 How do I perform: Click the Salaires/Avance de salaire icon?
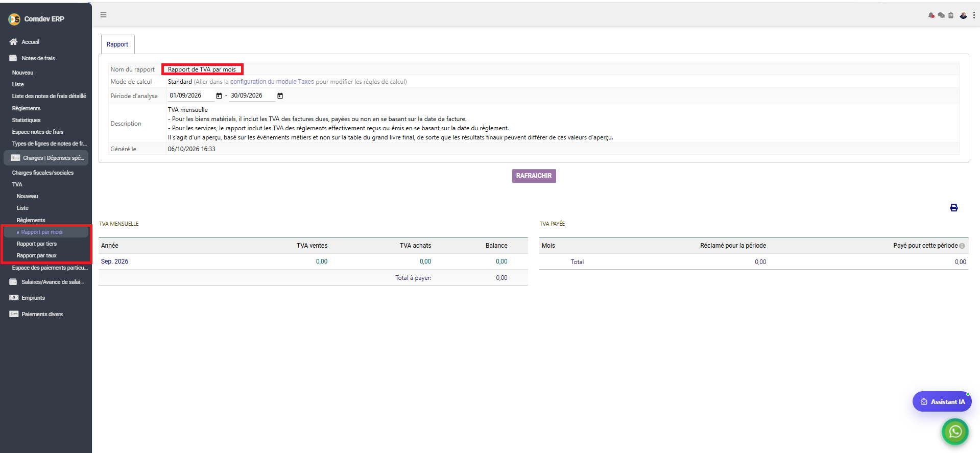point(13,282)
